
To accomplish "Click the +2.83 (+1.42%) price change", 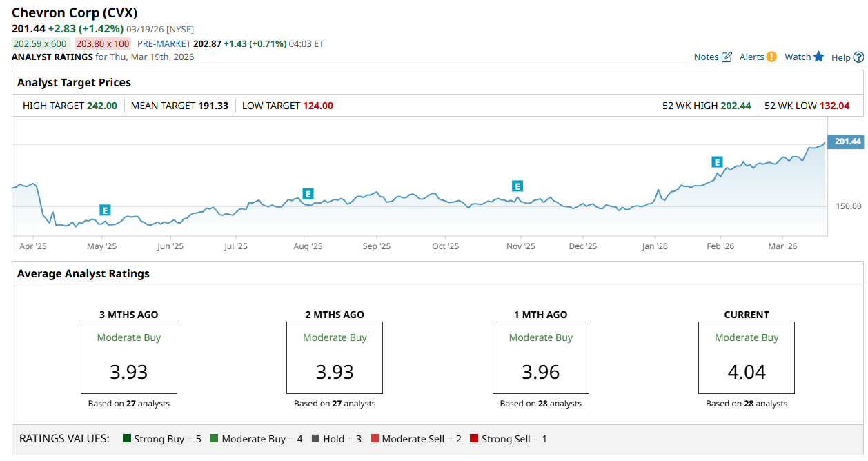I will point(86,28).
